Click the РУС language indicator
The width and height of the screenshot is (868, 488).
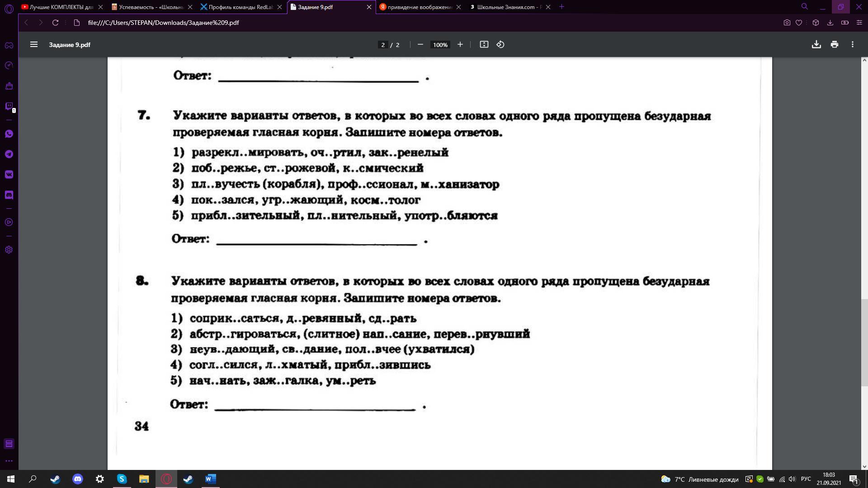806,479
